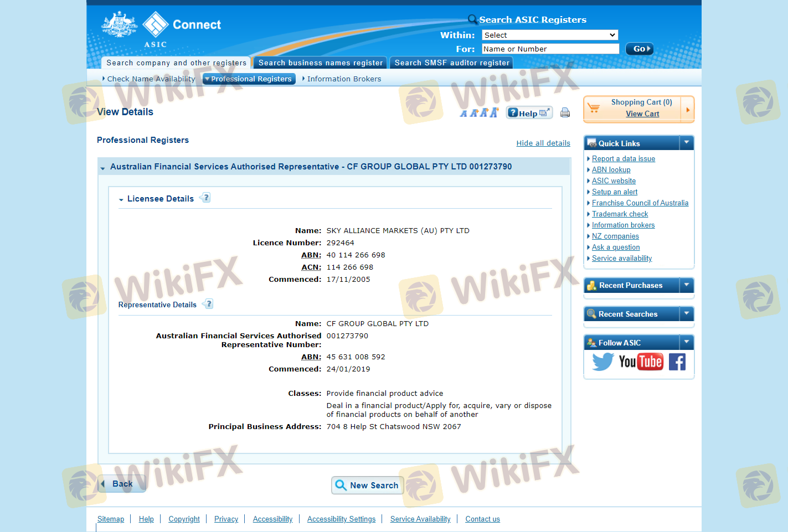
Task: Collapse the Quick Links panel
Action: (x=687, y=143)
